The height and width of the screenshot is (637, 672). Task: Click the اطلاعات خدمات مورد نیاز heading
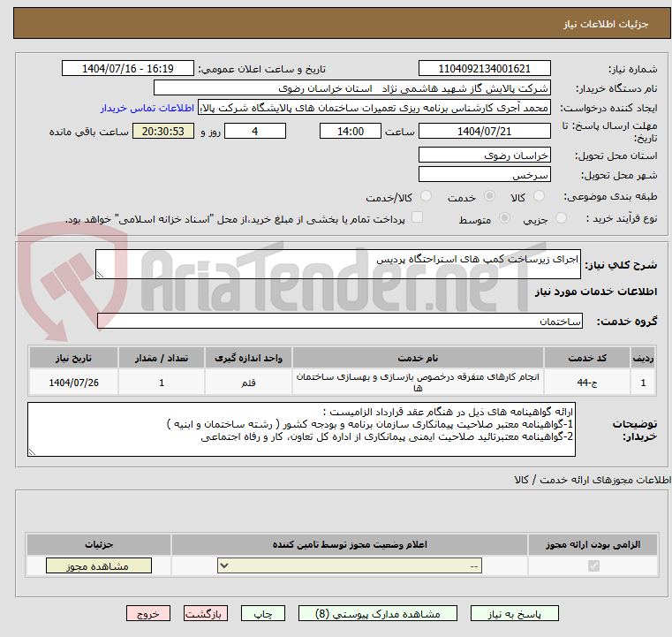click(x=596, y=292)
